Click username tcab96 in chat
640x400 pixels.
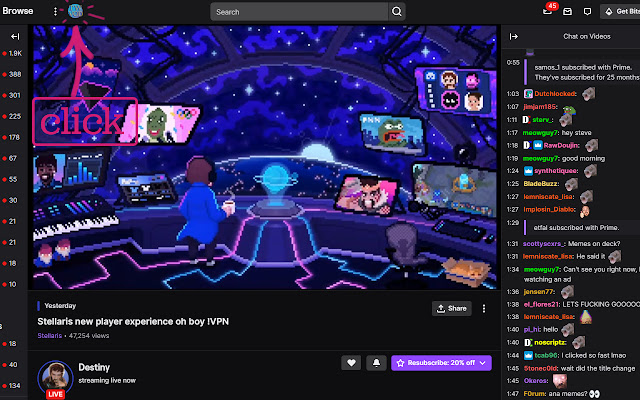546,356
